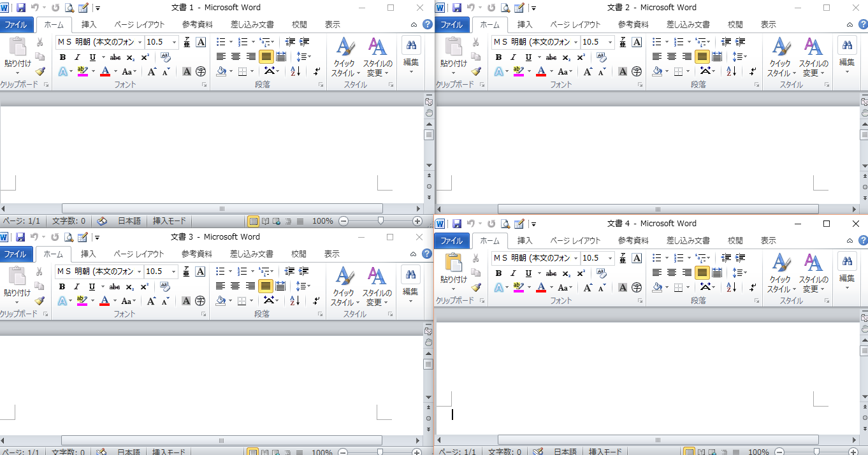The width and height of the screenshot is (868, 455).
Task: Click 日本語 language in 文書 1's status bar
Action: point(129,221)
